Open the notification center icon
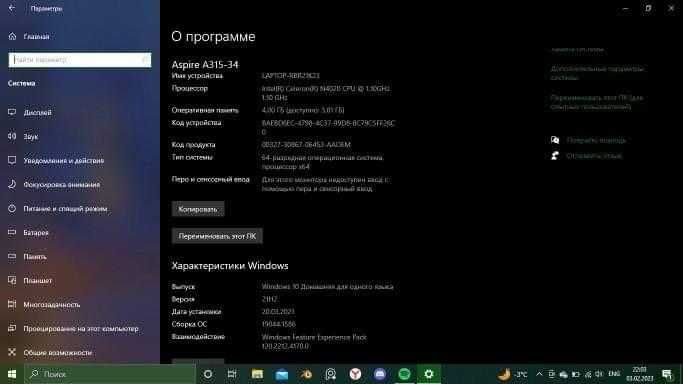This screenshot has height=384, width=683. (x=667, y=374)
